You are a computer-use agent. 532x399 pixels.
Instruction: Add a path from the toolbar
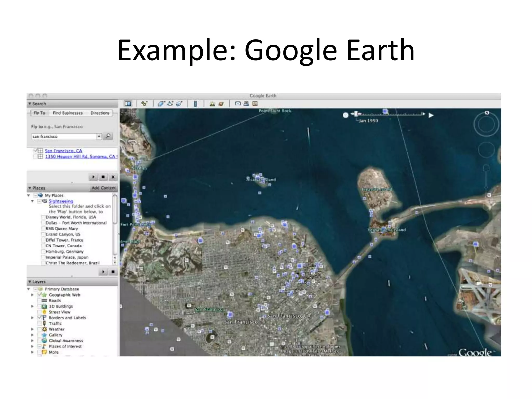170,104
